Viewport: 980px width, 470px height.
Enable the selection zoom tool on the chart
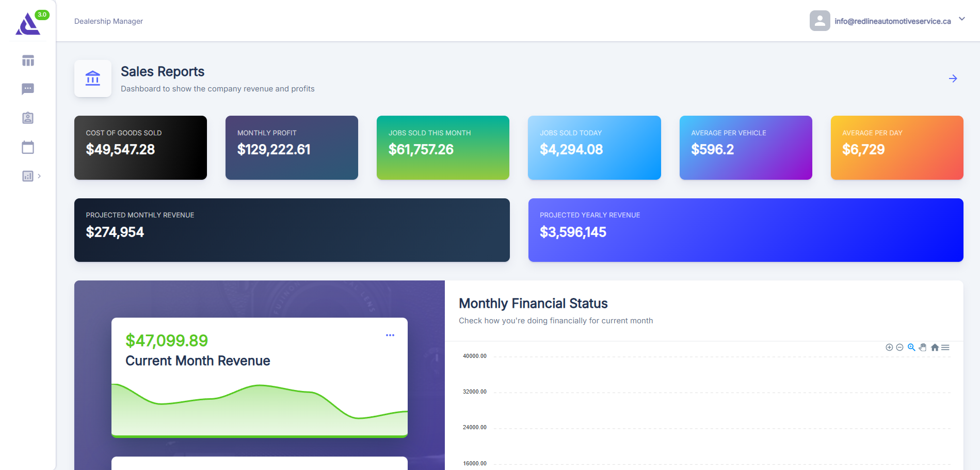911,348
